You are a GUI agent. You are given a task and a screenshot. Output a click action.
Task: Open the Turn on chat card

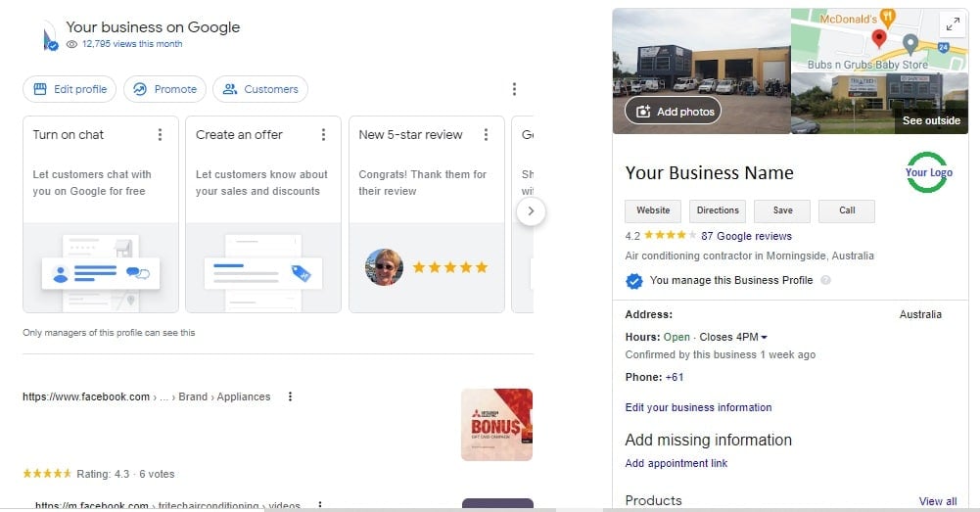101,214
